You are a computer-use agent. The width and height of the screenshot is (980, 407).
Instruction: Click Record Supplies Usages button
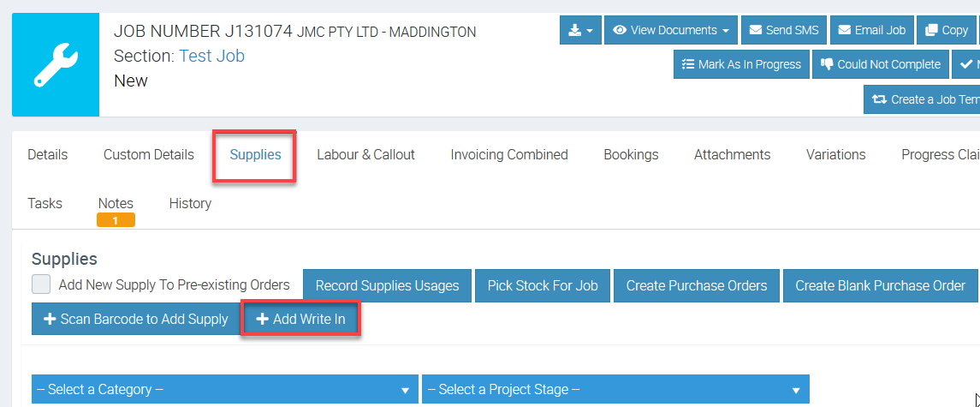click(387, 285)
